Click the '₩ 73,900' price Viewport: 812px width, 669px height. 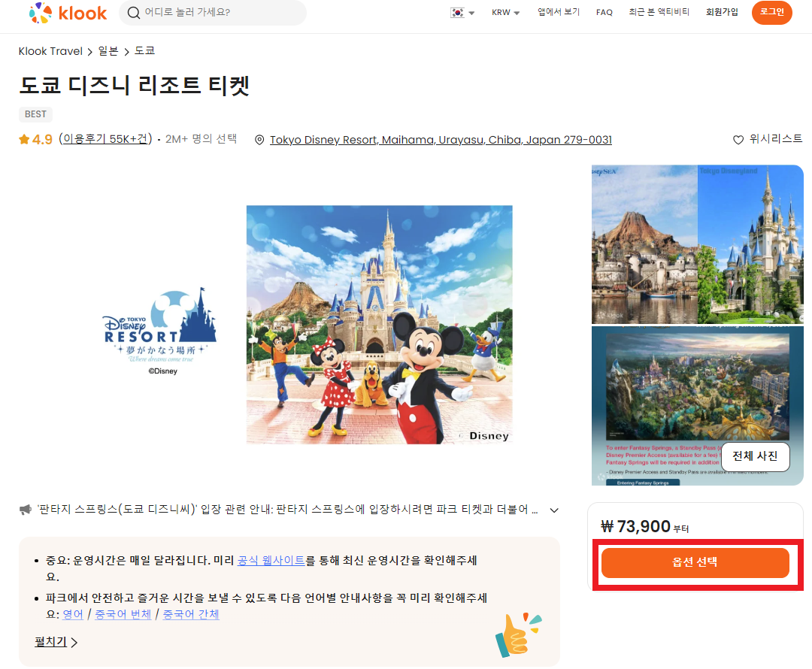click(636, 527)
